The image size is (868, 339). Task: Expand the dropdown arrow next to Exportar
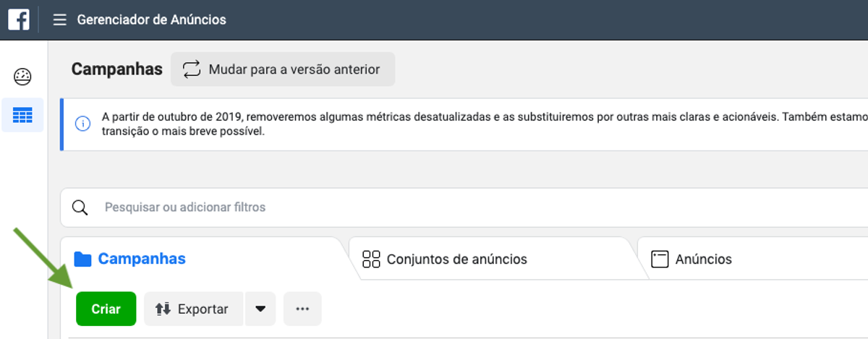(260, 309)
